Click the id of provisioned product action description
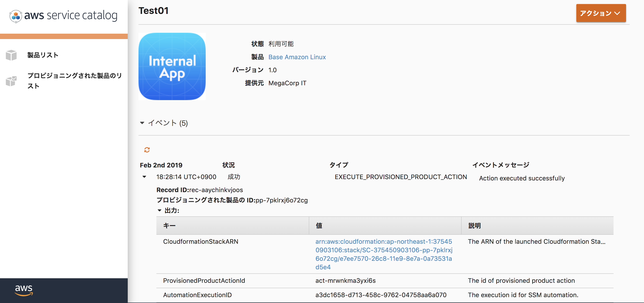The height and width of the screenshot is (303, 644). point(521,281)
